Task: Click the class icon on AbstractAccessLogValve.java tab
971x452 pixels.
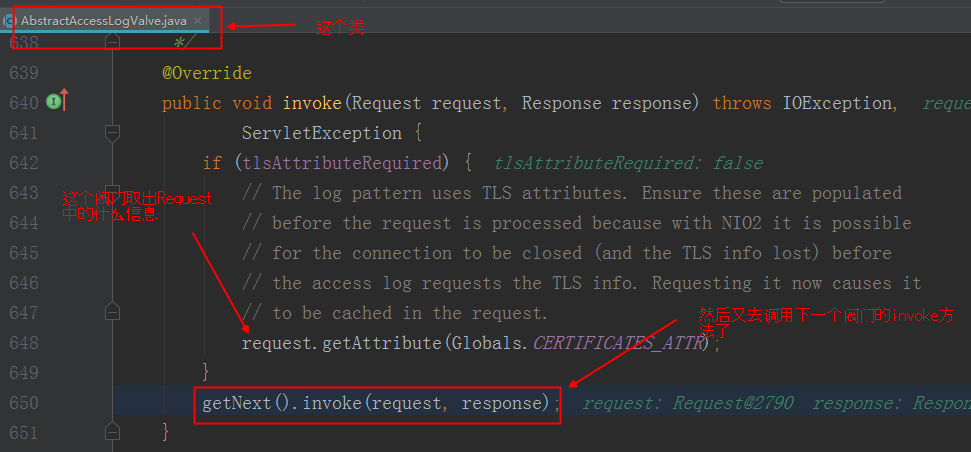Action: coord(7,21)
